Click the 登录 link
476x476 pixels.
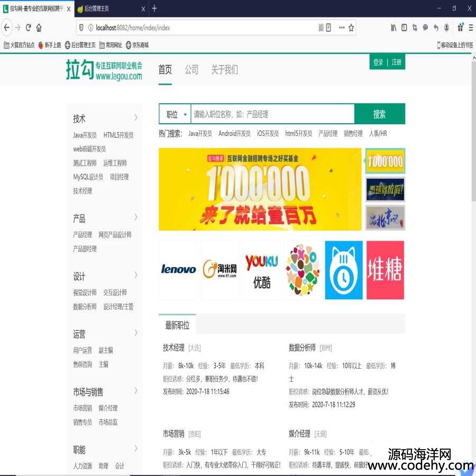coord(378,62)
